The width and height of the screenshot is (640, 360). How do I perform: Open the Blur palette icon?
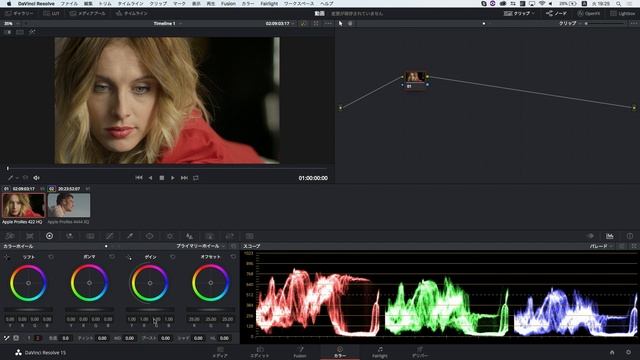[x=189, y=236]
